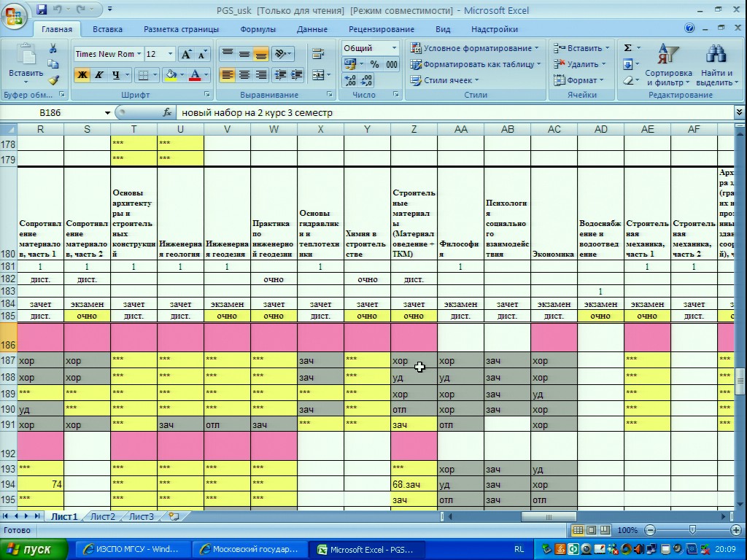Viewport: 747px width, 560px height.
Task: Switch to the Данные tab
Action: click(x=312, y=29)
